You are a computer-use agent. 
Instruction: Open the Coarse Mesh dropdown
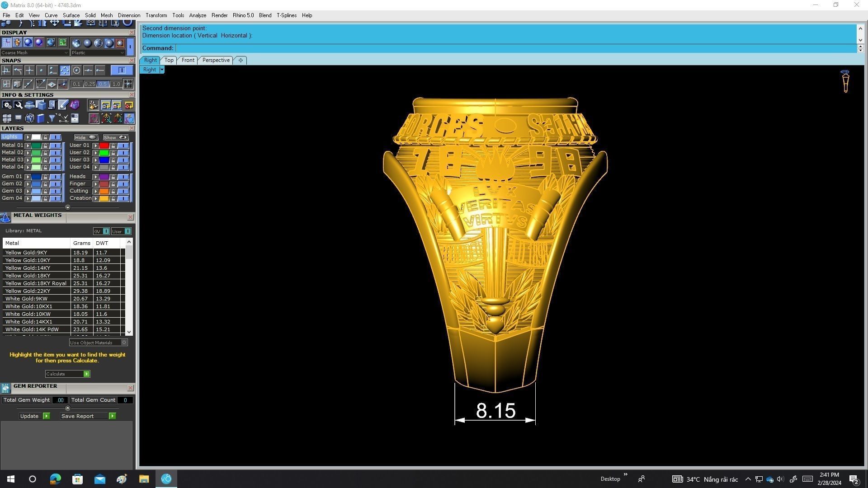click(35, 53)
